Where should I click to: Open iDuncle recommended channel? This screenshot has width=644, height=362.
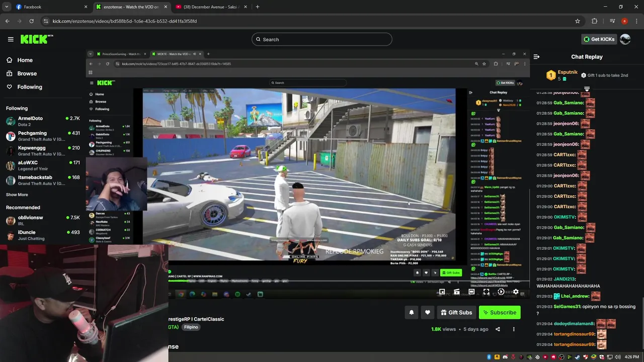coord(43,235)
